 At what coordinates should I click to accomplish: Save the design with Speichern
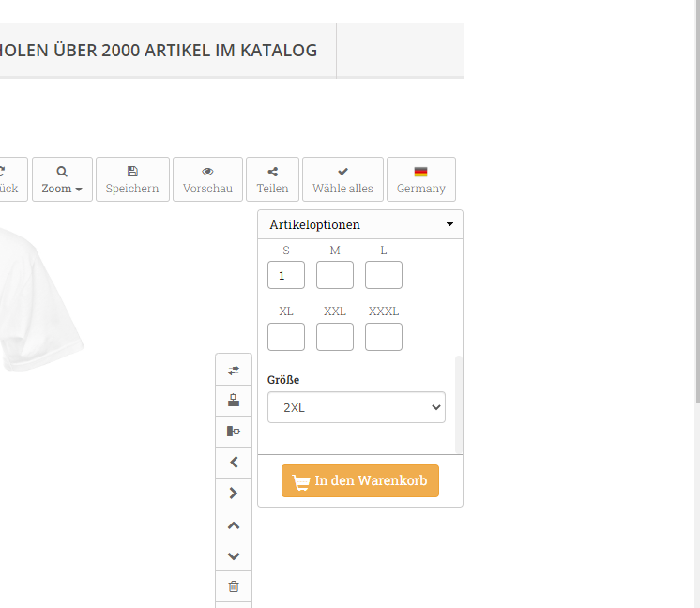coord(132,179)
